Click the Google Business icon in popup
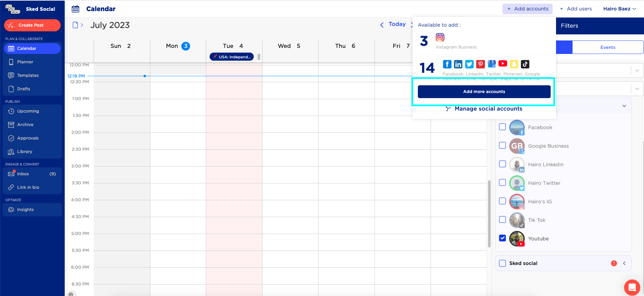Viewport: 644px width, 296px height. (492, 64)
